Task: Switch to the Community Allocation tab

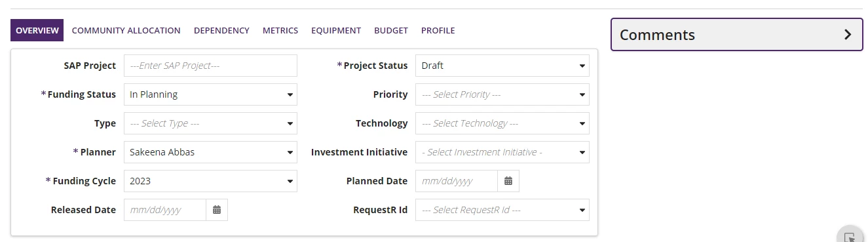Action: tap(126, 30)
